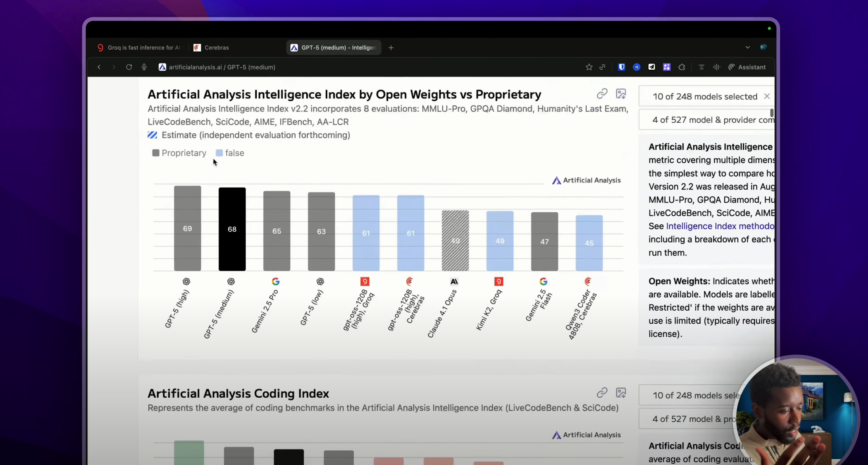Viewport: 868px width, 465px height.
Task: Clear selected models with the X button
Action: pos(767,96)
